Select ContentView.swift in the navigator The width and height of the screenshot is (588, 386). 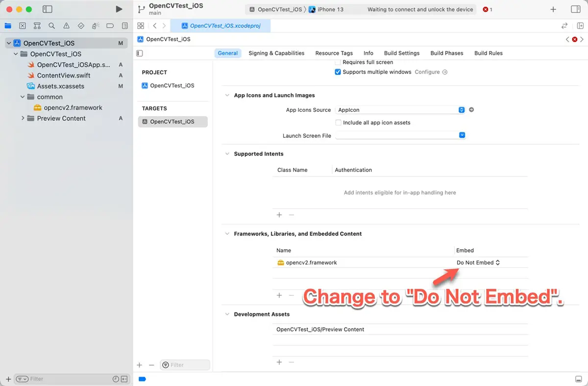(64, 76)
